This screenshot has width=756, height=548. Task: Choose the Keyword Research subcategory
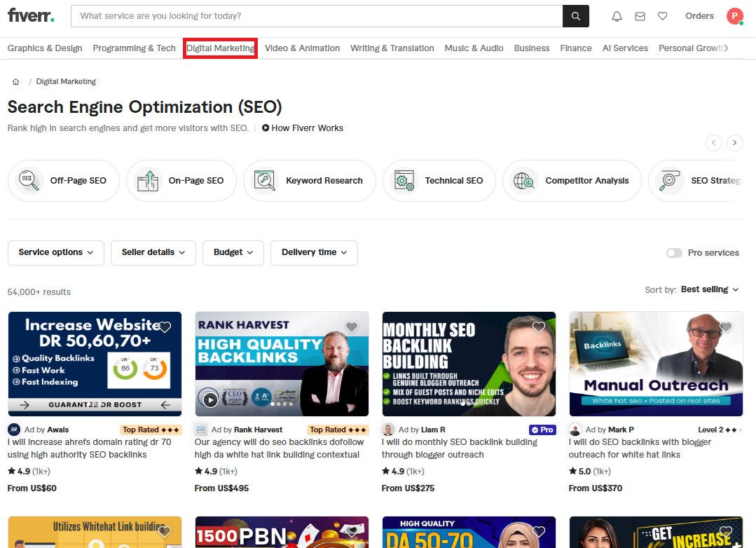[309, 181]
